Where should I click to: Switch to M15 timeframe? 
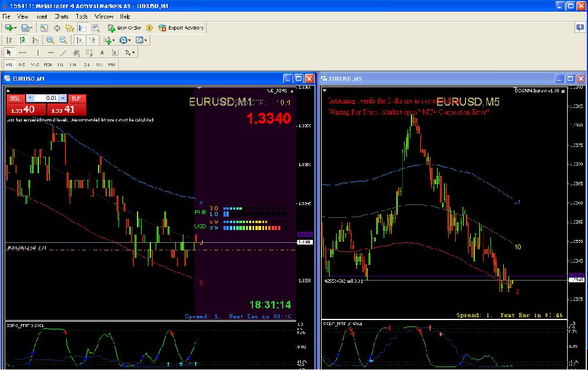[35, 64]
